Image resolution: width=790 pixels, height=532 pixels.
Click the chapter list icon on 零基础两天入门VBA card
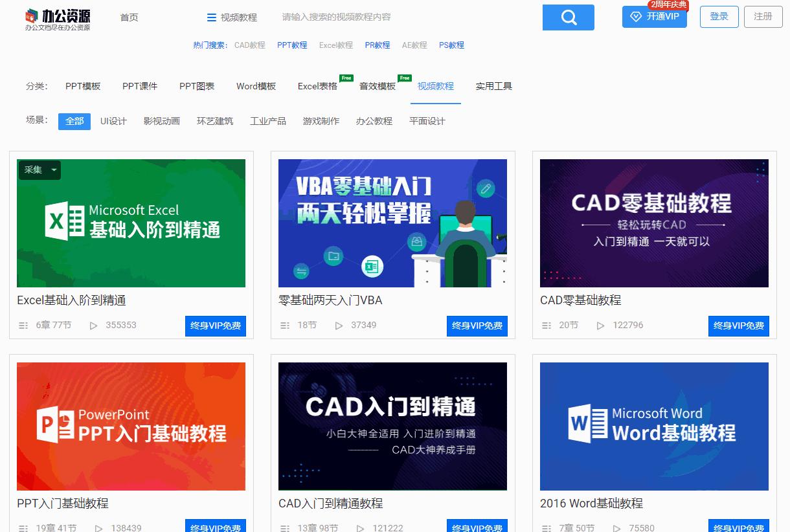pos(285,326)
